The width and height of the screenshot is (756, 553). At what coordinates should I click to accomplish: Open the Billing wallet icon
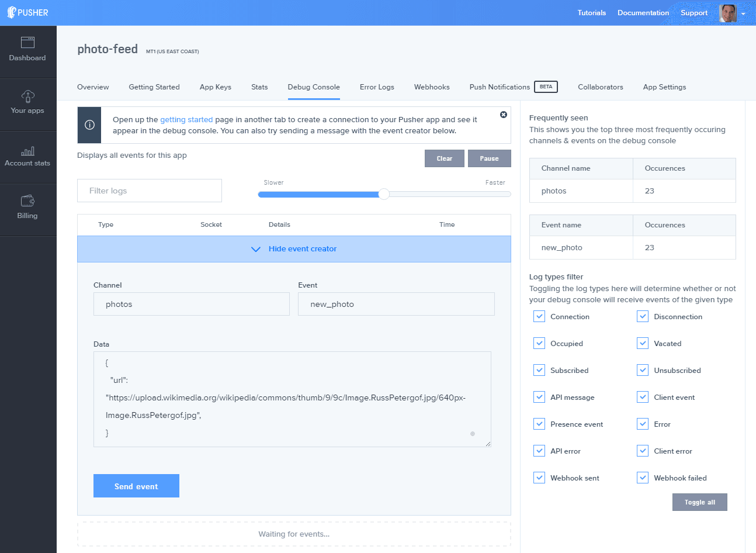tap(27, 201)
